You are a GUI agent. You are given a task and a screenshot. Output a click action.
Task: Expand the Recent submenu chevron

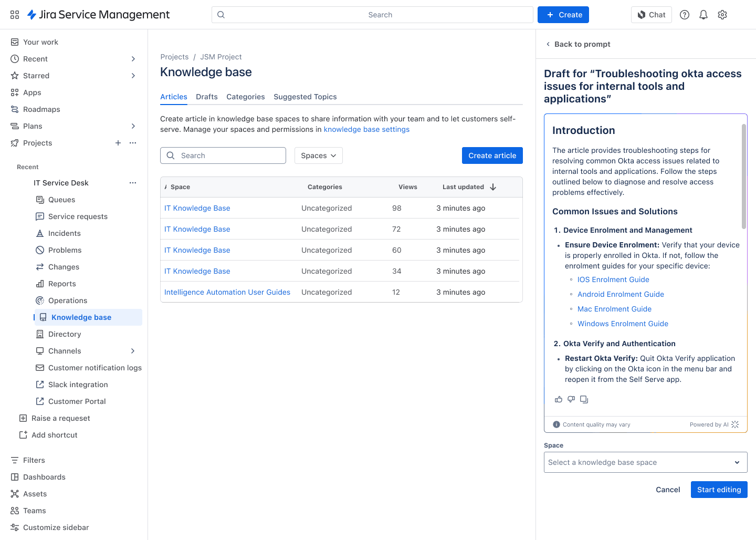(133, 59)
